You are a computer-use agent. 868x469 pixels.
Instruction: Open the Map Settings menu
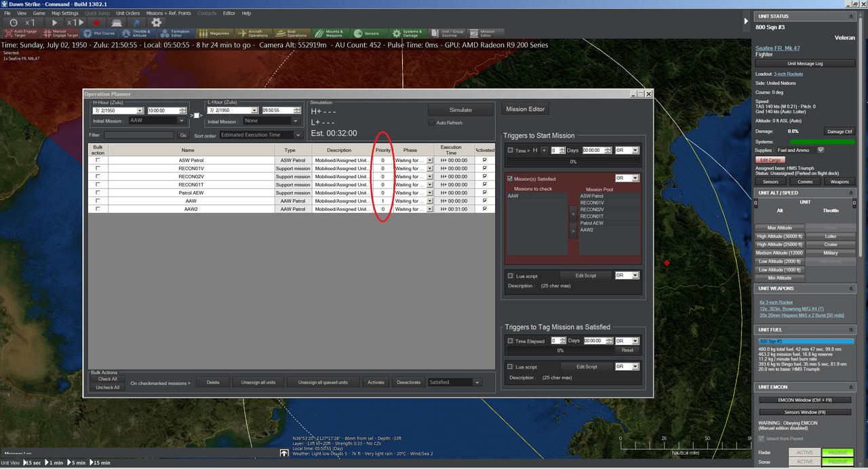65,13
